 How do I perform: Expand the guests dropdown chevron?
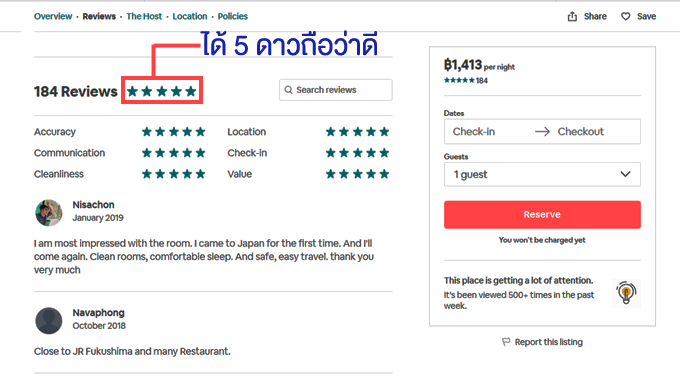tap(625, 174)
